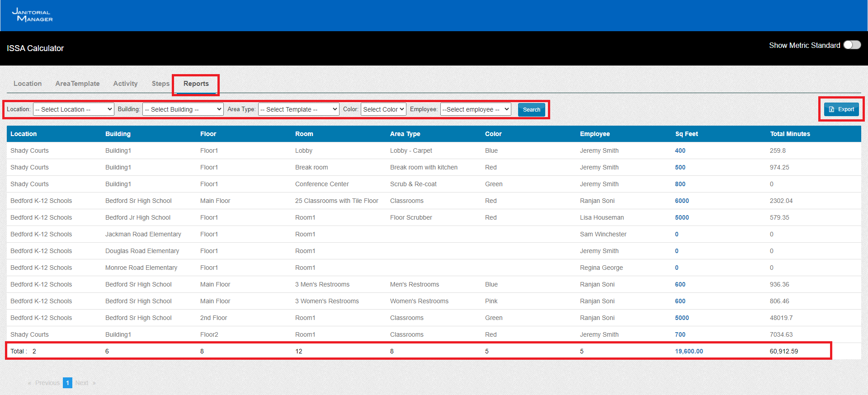The height and width of the screenshot is (395, 868).
Task: Click the Previous pagination link
Action: 47,383
